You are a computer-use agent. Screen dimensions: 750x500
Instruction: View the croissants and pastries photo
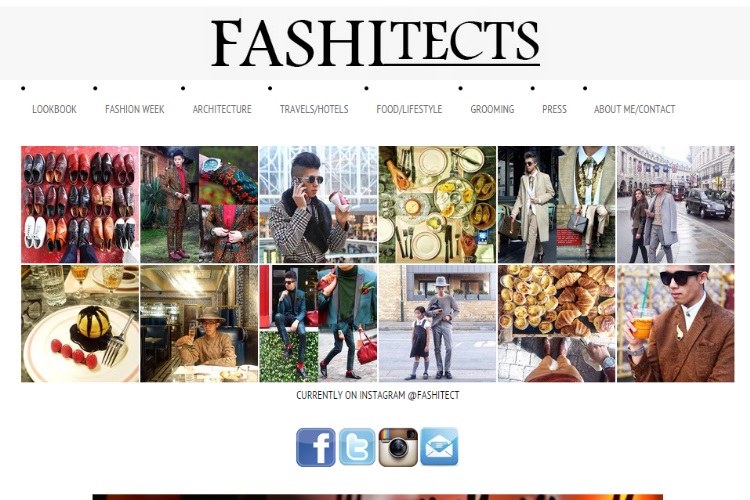point(556,323)
